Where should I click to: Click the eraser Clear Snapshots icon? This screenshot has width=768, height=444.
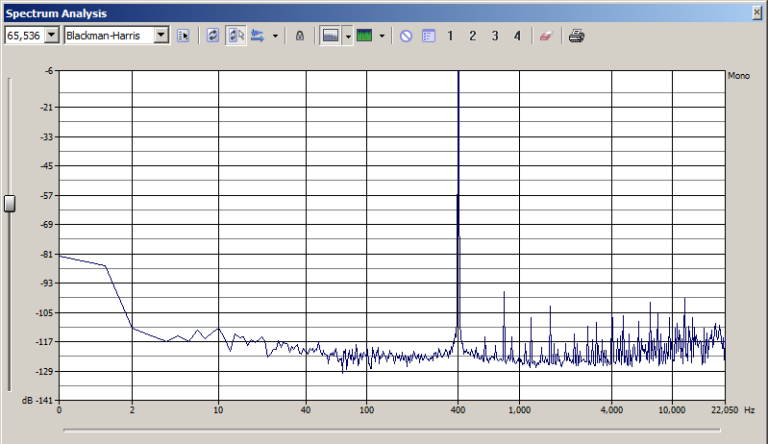pos(546,36)
